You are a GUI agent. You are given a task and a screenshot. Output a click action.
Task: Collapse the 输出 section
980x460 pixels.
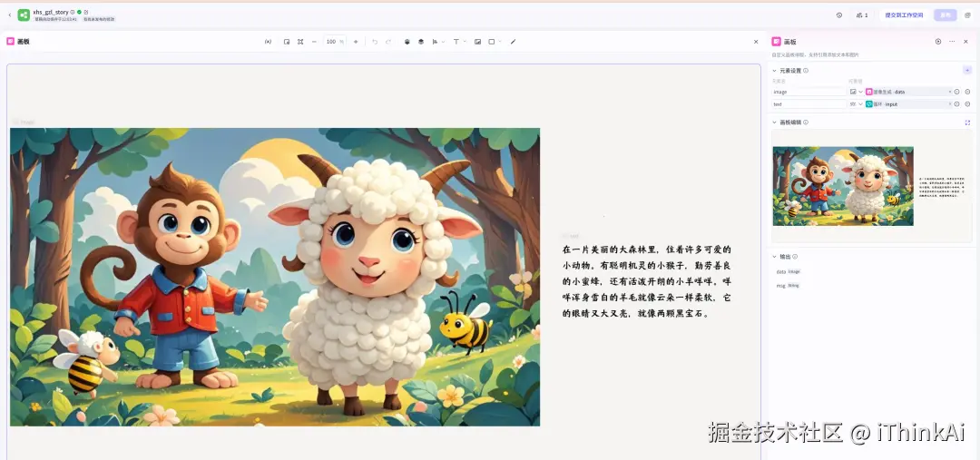point(775,257)
